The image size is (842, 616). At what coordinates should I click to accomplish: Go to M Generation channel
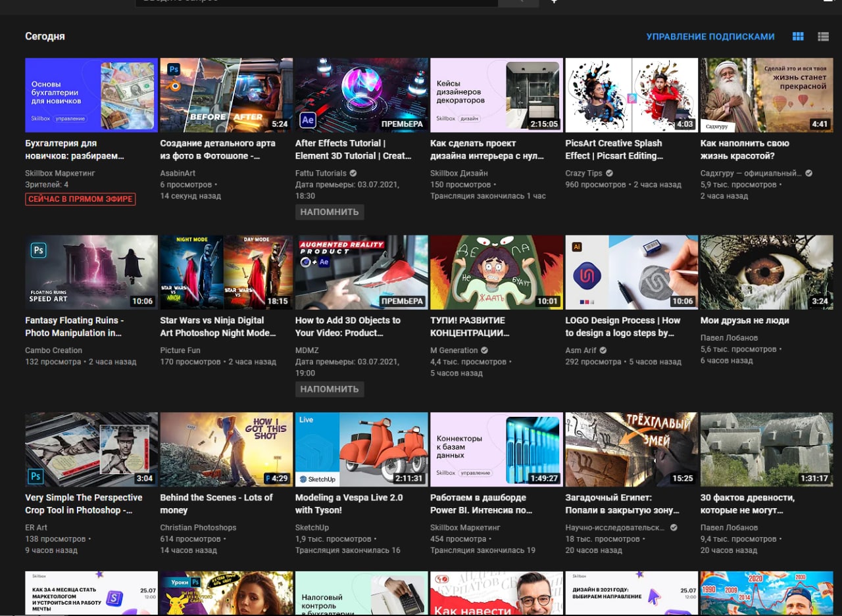pos(454,350)
